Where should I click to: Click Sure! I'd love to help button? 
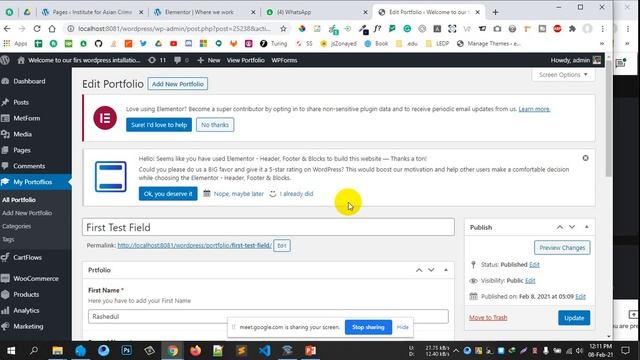coord(159,125)
